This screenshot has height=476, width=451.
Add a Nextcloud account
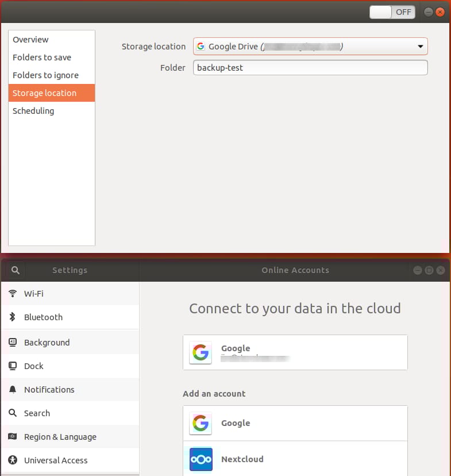[x=295, y=459]
